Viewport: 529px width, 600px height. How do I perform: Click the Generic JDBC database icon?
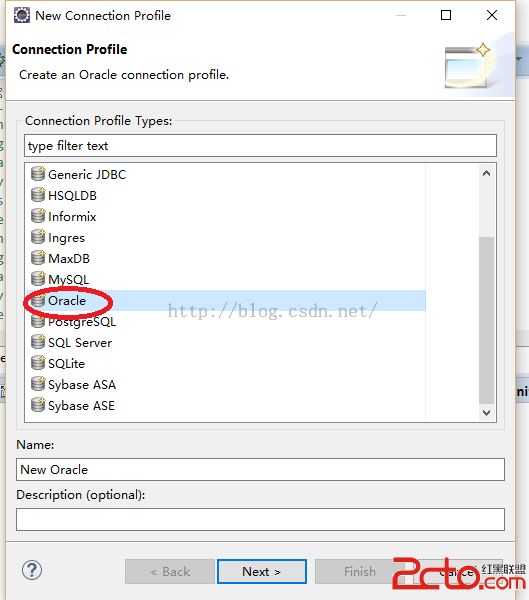click(x=38, y=174)
